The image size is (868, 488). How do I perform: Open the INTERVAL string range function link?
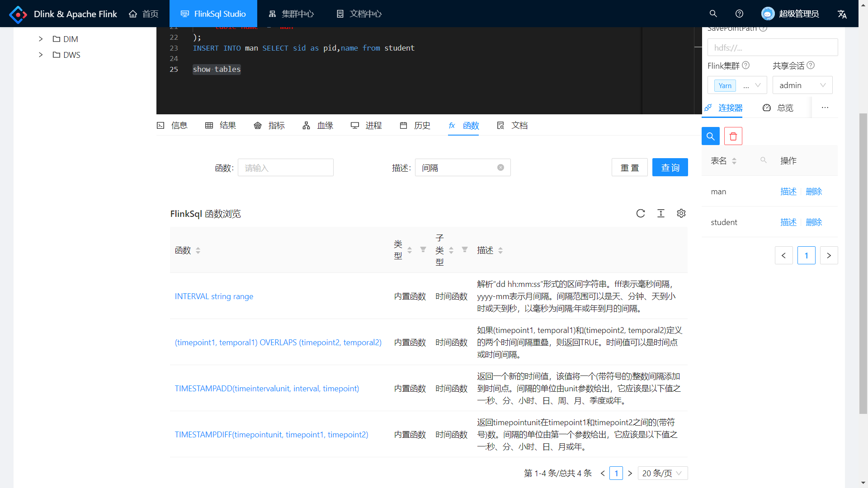point(214,296)
